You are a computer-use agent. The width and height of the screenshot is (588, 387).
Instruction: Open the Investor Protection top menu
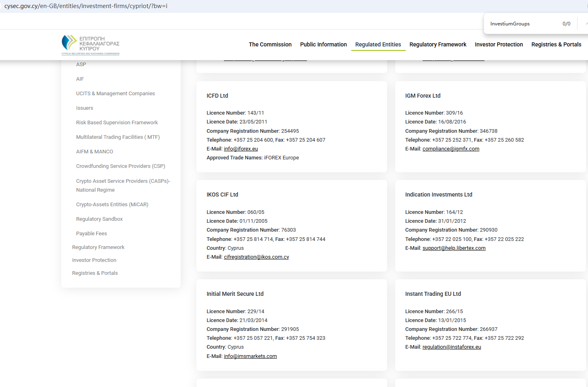[x=498, y=44]
